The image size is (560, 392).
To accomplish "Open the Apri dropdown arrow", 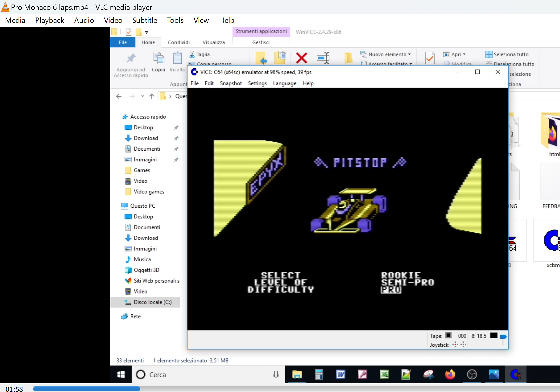I will pyautogui.click(x=464, y=54).
